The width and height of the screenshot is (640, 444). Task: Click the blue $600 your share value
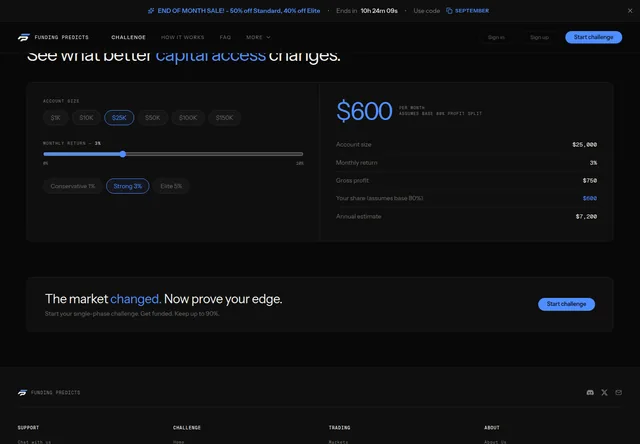pos(590,198)
